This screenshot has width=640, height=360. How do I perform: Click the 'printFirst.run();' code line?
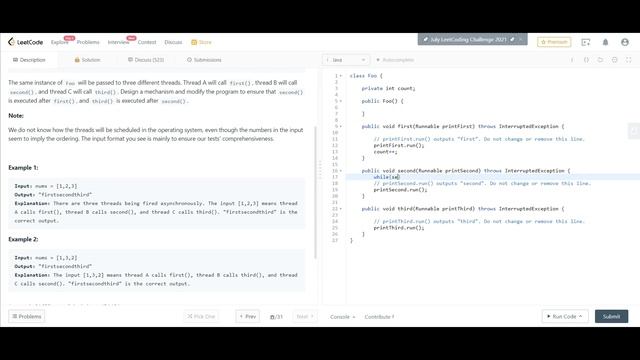pyautogui.click(x=399, y=145)
